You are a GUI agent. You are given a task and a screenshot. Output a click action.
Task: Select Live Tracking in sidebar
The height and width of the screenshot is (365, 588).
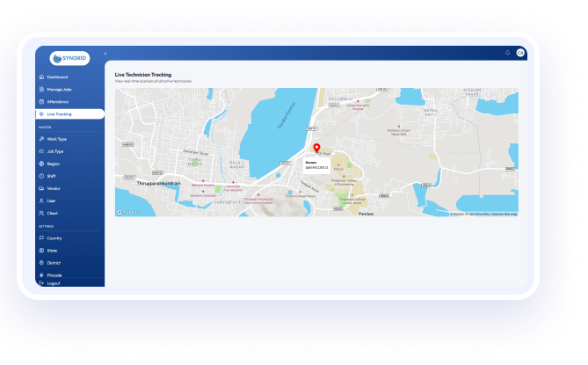click(x=60, y=113)
